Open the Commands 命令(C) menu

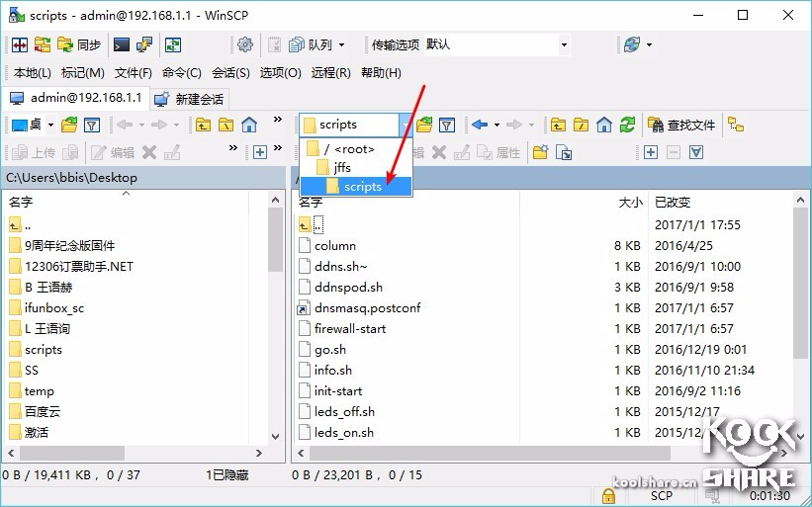click(x=181, y=72)
